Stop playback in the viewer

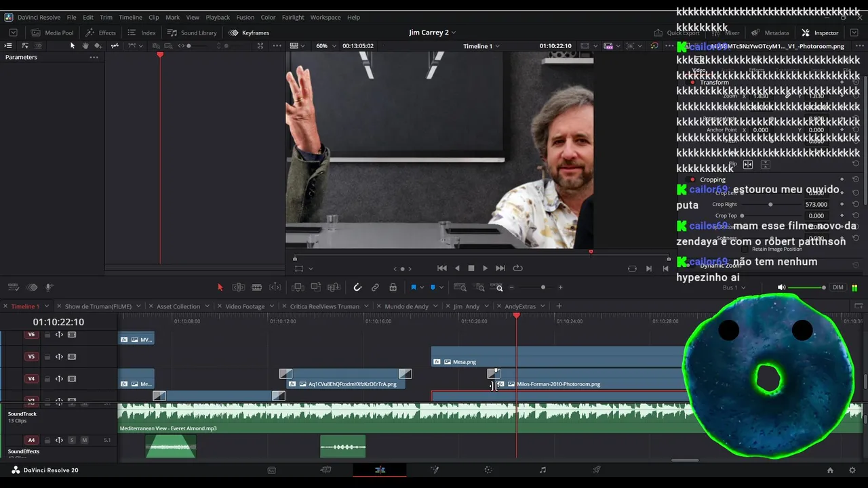[x=471, y=268]
